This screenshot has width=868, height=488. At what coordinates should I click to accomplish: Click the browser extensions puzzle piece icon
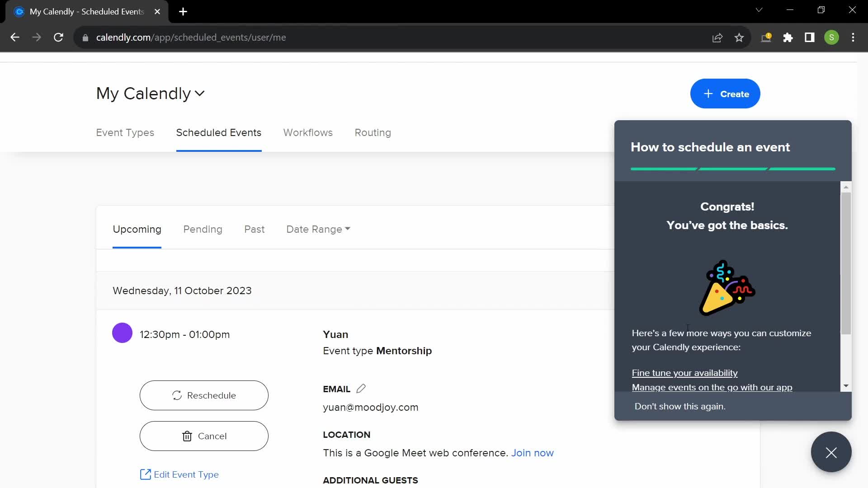pyautogui.click(x=789, y=37)
